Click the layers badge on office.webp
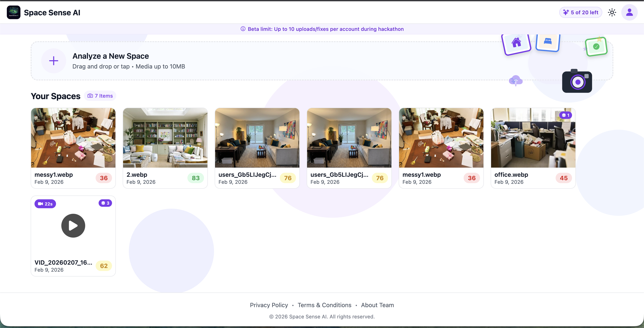This screenshot has height=328, width=644. (565, 115)
